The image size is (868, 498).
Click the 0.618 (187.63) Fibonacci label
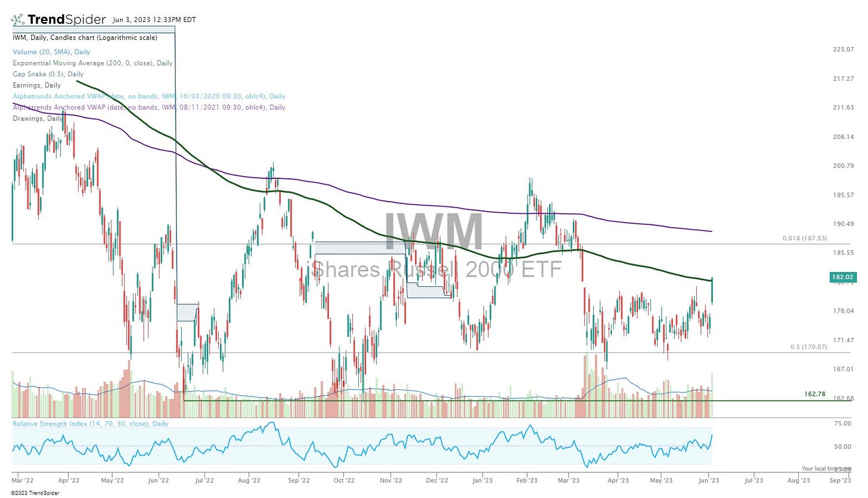tap(805, 239)
